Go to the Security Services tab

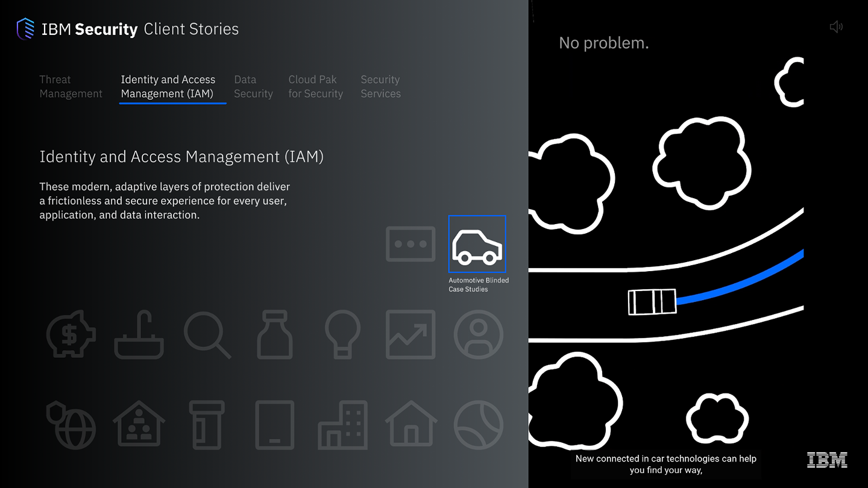click(380, 87)
